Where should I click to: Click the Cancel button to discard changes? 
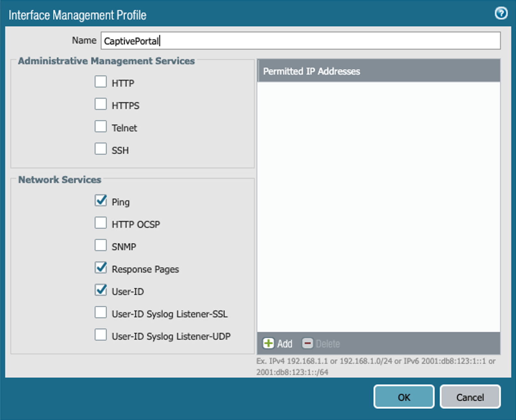coord(470,397)
